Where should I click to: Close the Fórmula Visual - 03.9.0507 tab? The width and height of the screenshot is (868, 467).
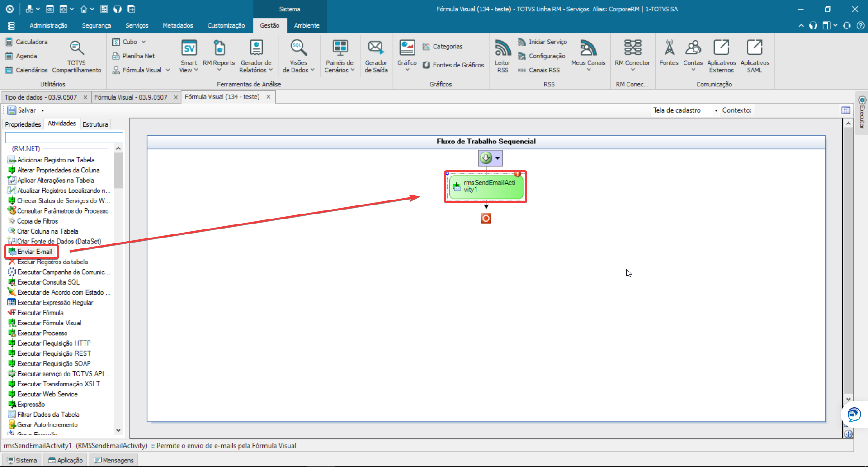click(176, 97)
